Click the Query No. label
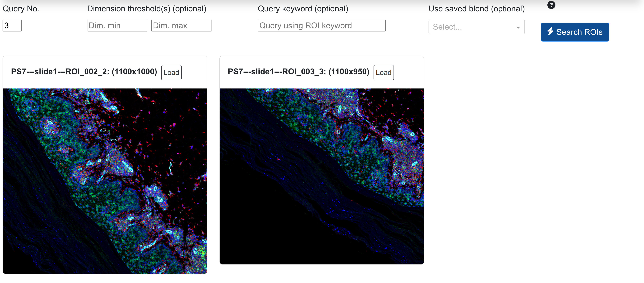The image size is (644, 283). point(21,9)
